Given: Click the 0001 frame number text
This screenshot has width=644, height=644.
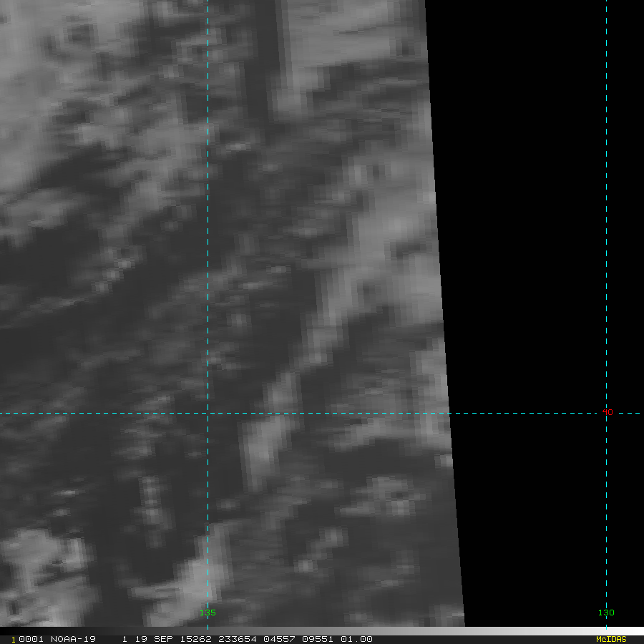Looking at the screenshot, I should click(x=31, y=639).
